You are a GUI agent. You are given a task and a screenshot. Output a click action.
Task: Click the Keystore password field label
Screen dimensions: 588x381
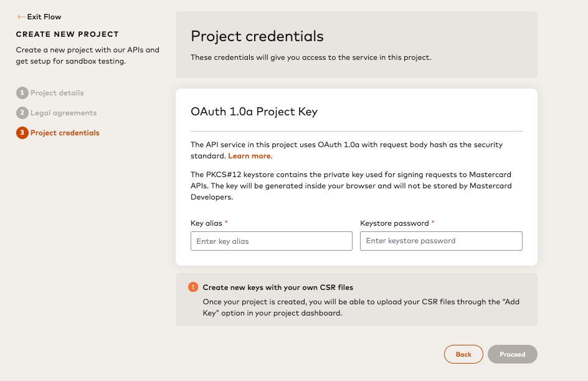pos(394,223)
